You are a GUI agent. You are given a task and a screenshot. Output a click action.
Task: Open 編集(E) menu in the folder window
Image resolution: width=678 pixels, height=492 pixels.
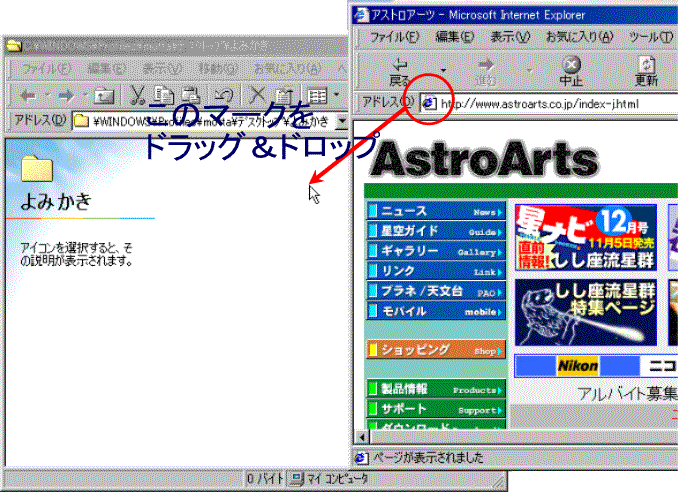coord(106,68)
